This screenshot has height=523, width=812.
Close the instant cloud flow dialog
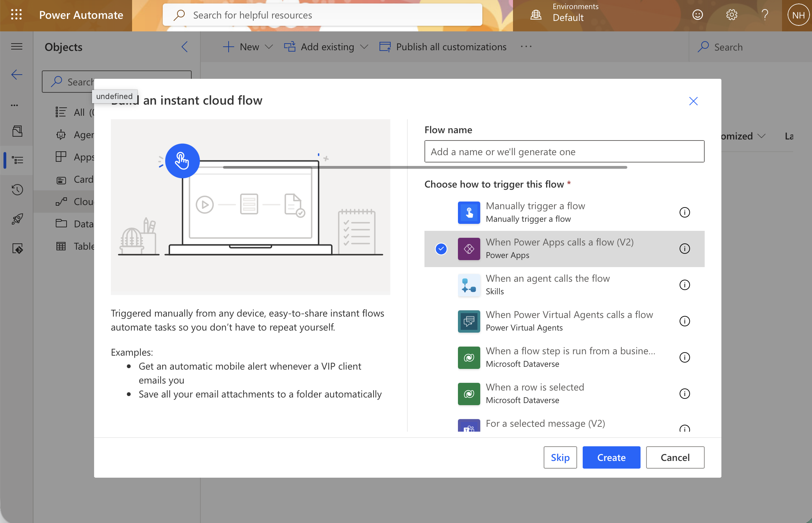click(x=693, y=101)
